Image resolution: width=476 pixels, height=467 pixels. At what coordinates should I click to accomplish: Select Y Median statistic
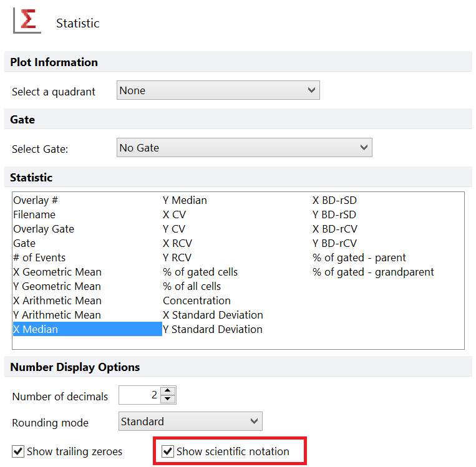pyautogui.click(x=185, y=200)
